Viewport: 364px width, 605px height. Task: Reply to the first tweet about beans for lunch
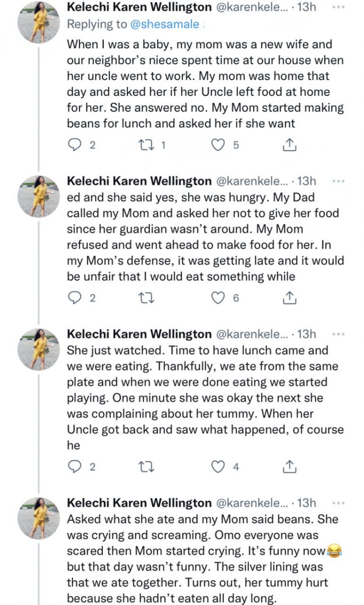click(74, 146)
